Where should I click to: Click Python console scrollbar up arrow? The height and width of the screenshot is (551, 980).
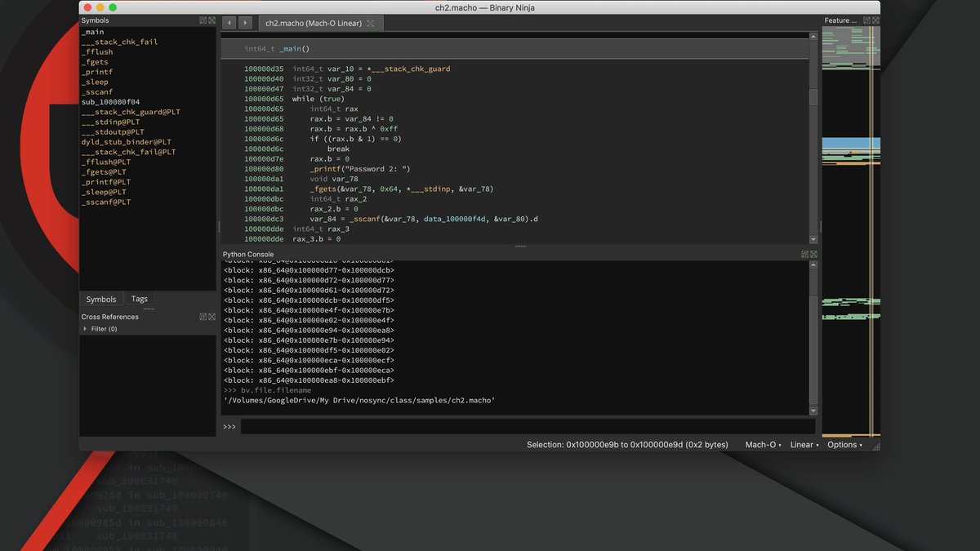pos(813,265)
